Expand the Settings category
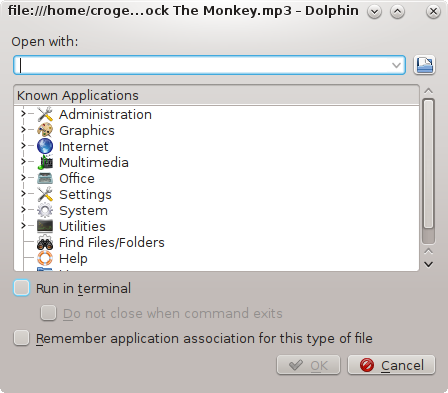 click(x=23, y=194)
